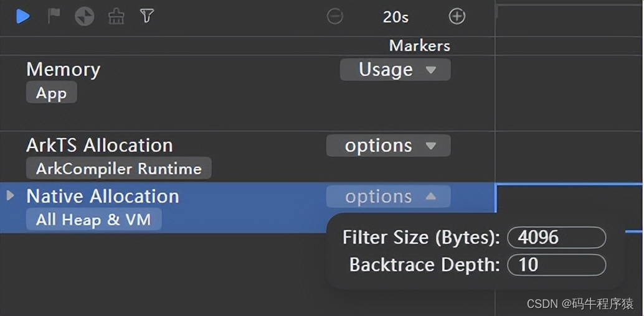Click the App tag under Memory
This screenshot has height=316, width=644.
tap(51, 93)
